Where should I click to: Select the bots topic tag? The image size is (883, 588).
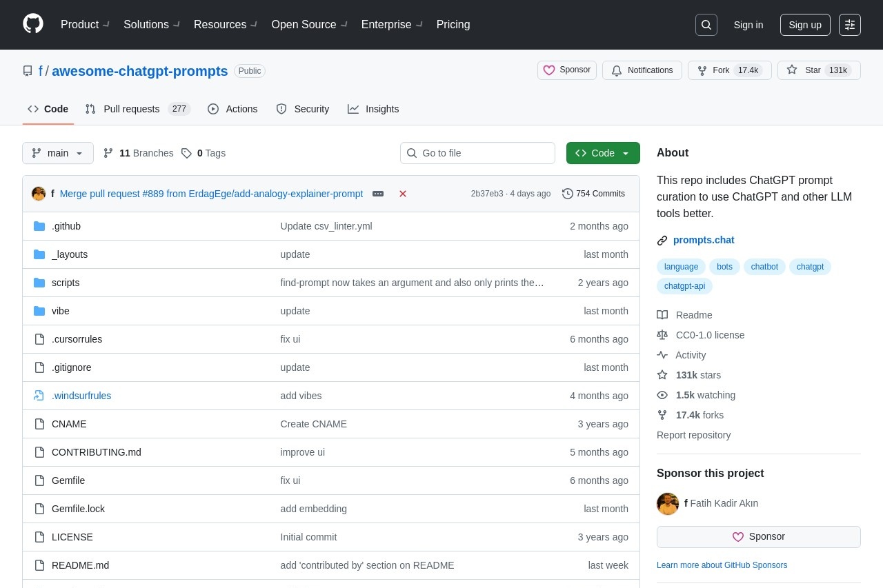tap(724, 267)
